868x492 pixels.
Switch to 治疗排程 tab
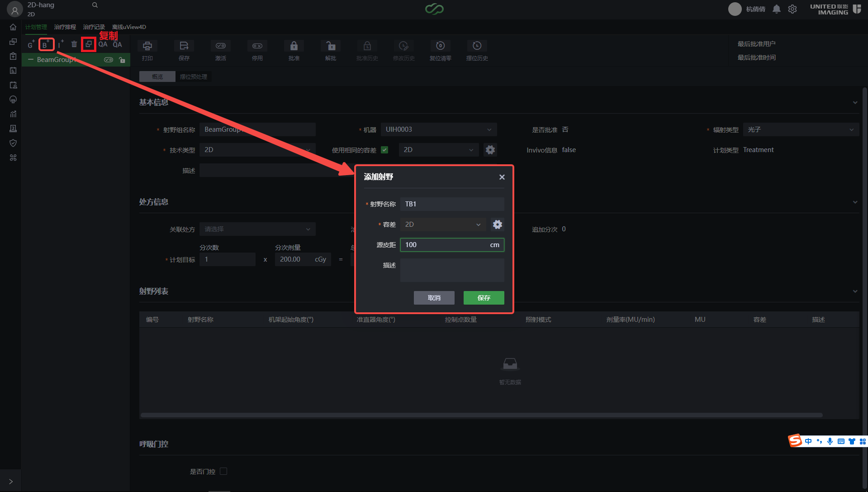click(x=65, y=27)
